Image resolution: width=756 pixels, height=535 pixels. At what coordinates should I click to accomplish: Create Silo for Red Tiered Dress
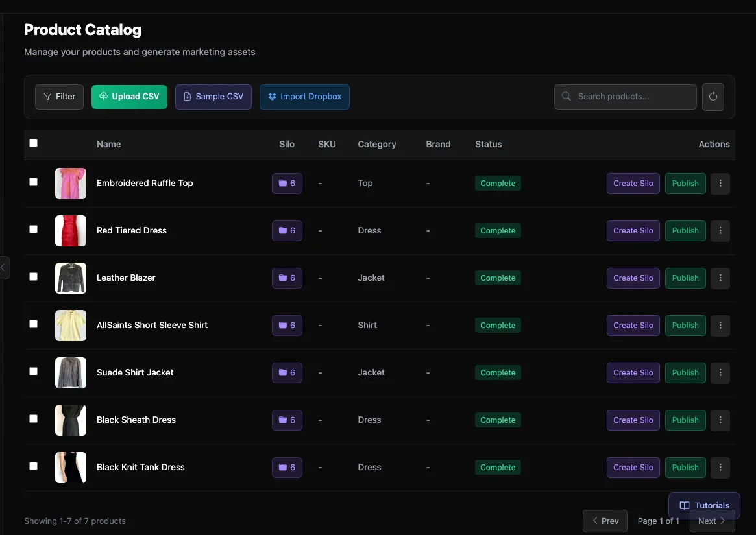tap(633, 230)
